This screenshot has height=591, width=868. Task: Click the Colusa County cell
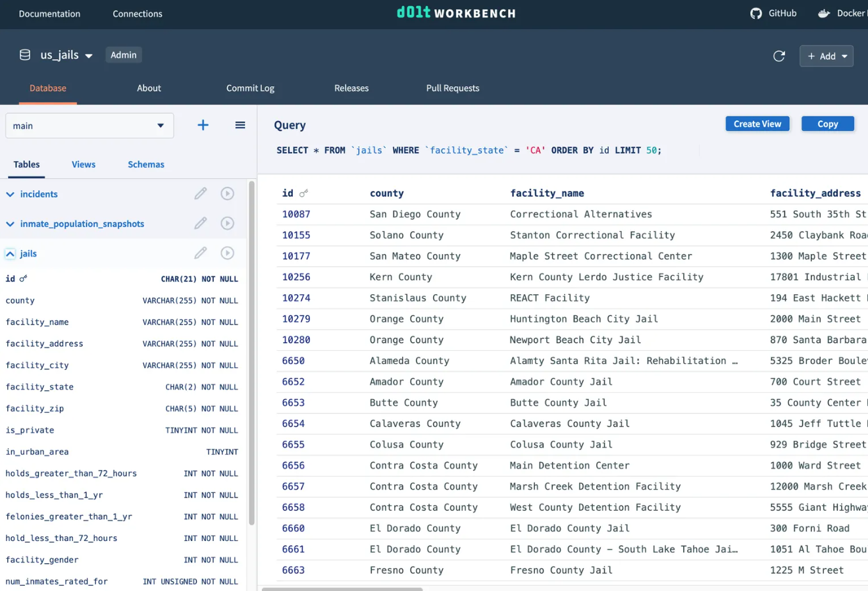click(407, 445)
